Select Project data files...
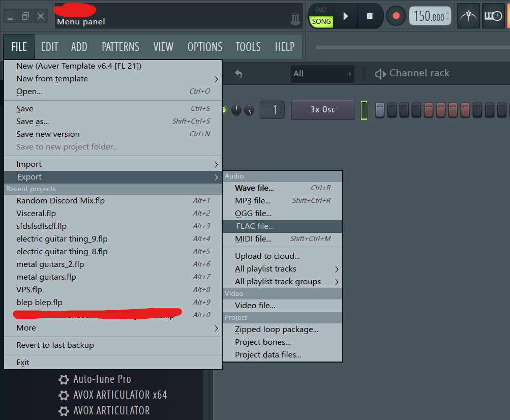This screenshot has height=420, width=510. click(282, 355)
